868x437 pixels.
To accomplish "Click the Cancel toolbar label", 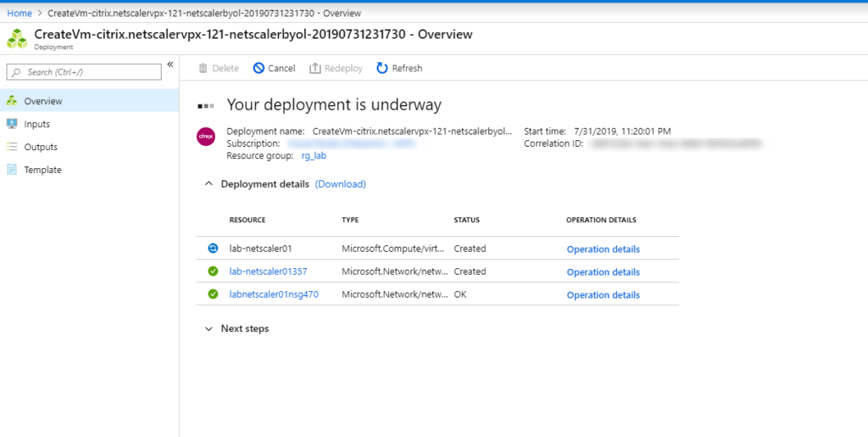I will pos(281,68).
